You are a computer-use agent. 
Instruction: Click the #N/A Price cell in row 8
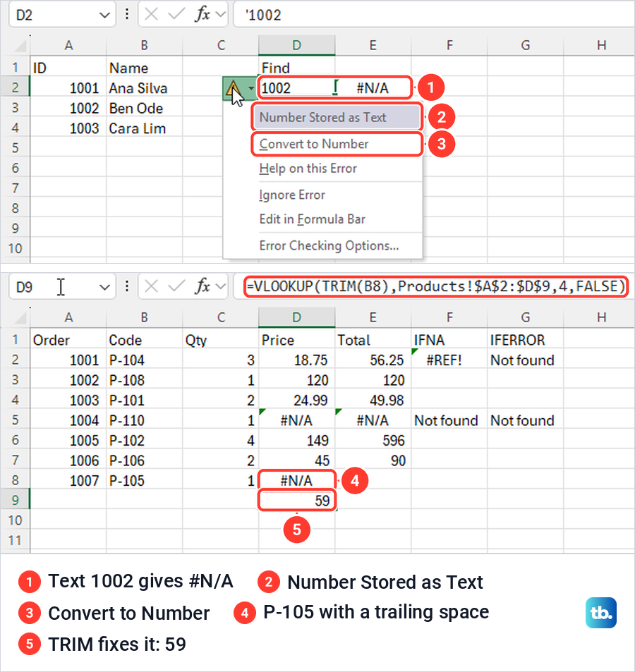[297, 481]
